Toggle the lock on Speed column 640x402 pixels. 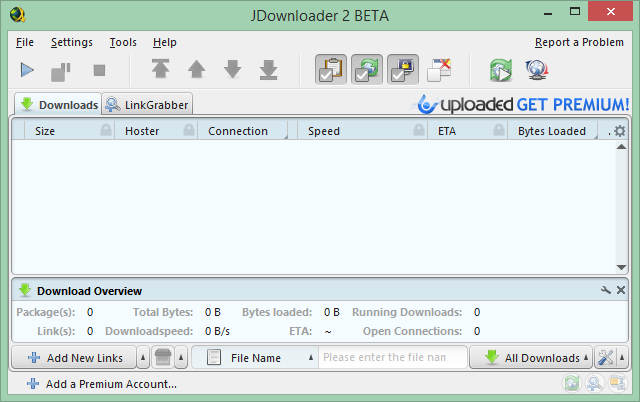[x=419, y=130]
